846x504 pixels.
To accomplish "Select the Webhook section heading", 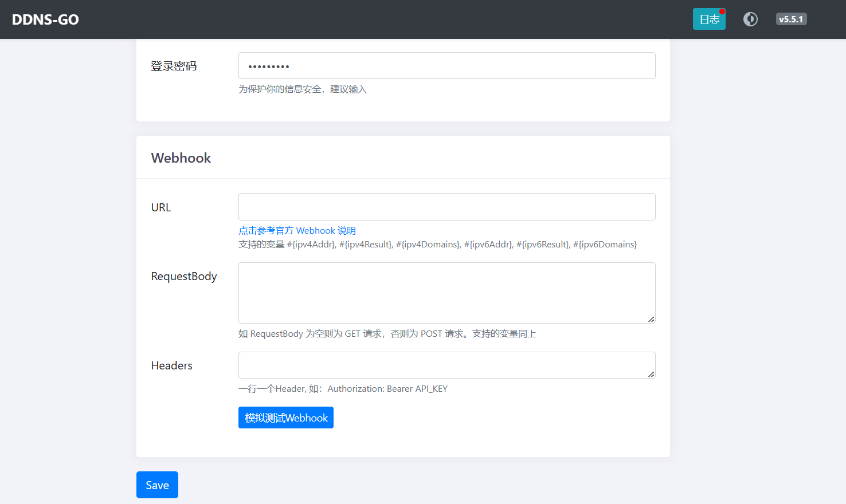I will (x=181, y=158).
